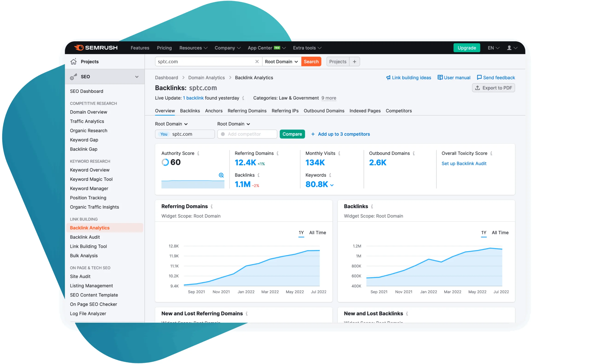Screen dimensions: 590x364
Task: Click the orange Search button
Action: [311, 61]
